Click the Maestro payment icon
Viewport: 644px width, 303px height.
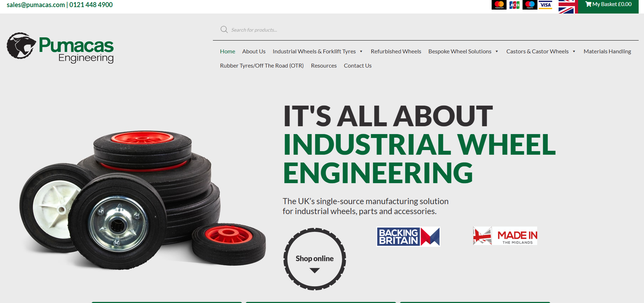pyautogui.click(x=530, y=5)
